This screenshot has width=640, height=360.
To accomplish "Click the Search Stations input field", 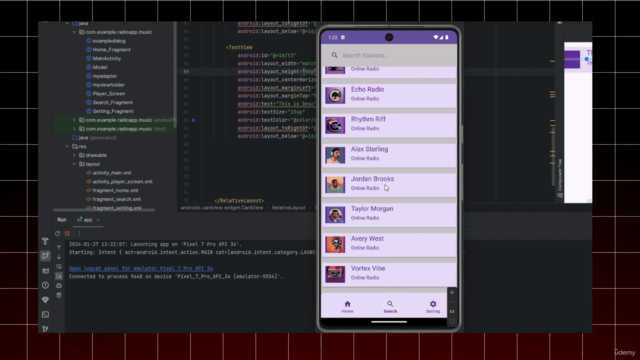I will pos(389,55).
